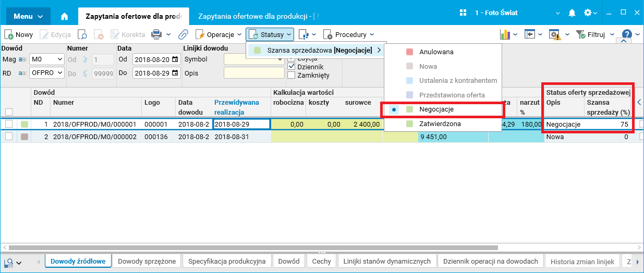Open the settings gear in title bar
644x273 pixels.
[588, 13]
